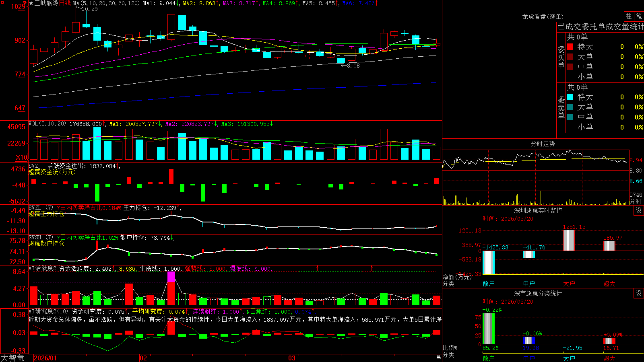The width and height of the screenshot is (644, 362).
Task: Click the 超赢资金流(万元) label
Action: [x=52, y=172]
